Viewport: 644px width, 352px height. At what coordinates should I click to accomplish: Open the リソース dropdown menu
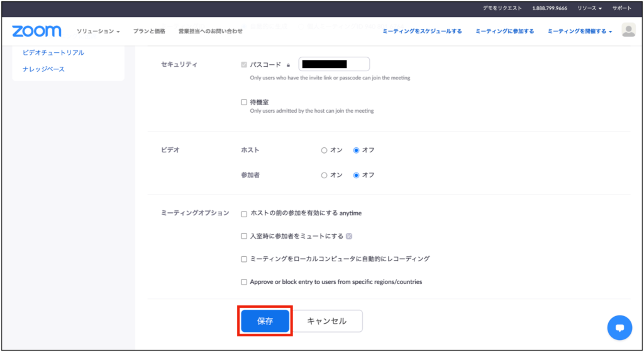[x=589, y=8]
